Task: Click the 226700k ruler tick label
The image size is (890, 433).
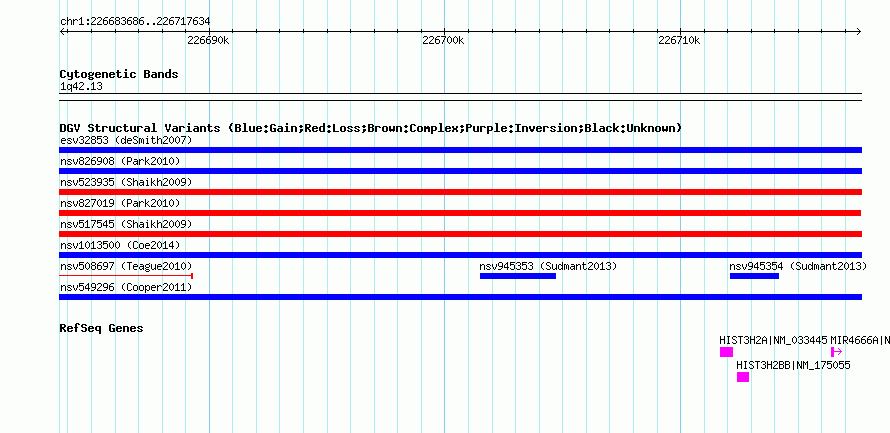Action: (443, 40)
